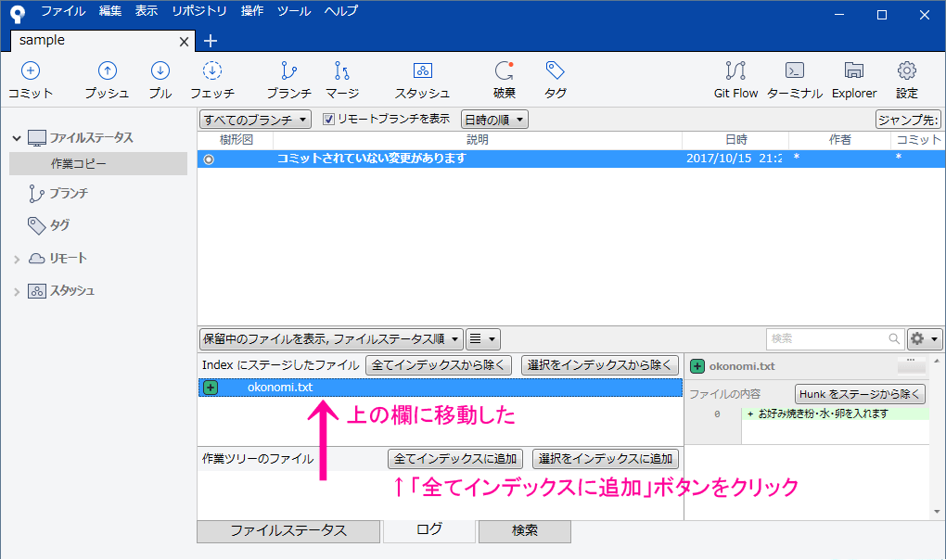946x560 pixels.
Task: Select the コミットされていない変更があります row
Action: (570, 159)
